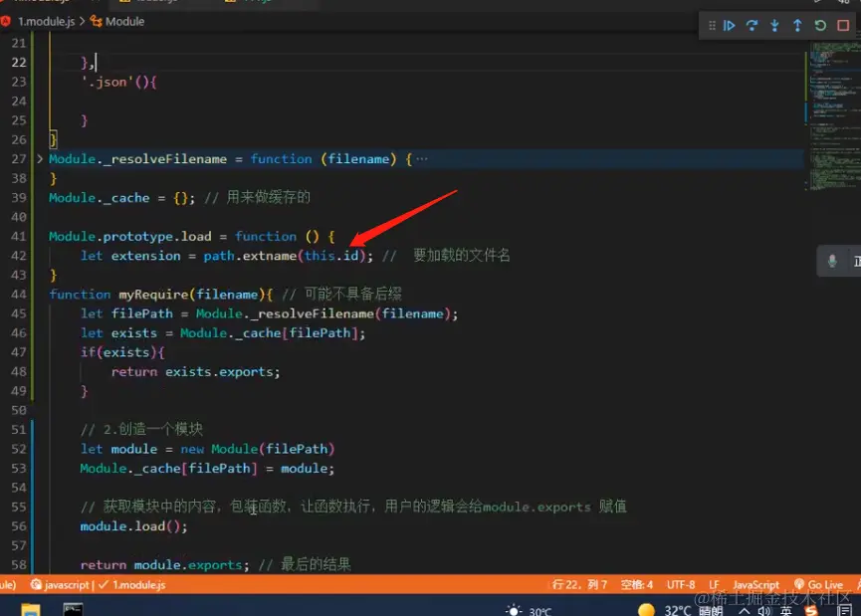Click new Module(filePath) expression
Screen dimensions: 861x616
[x=258, y=449]
